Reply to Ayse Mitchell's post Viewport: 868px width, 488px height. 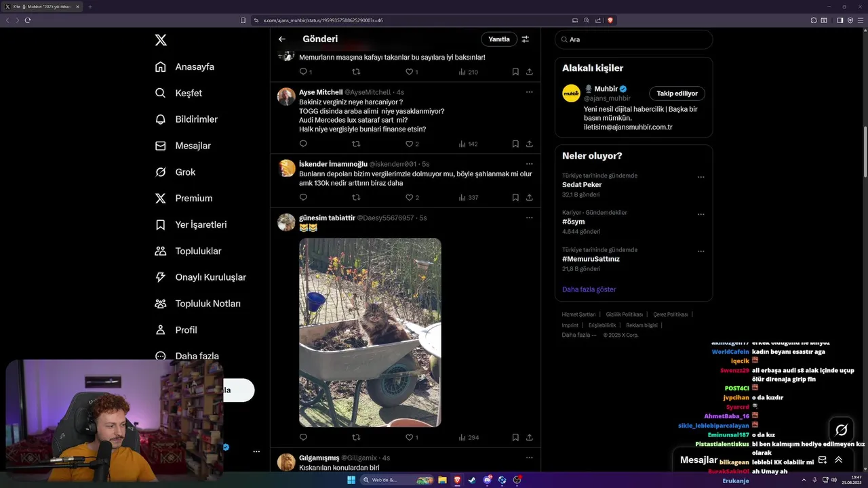point(303,144)
